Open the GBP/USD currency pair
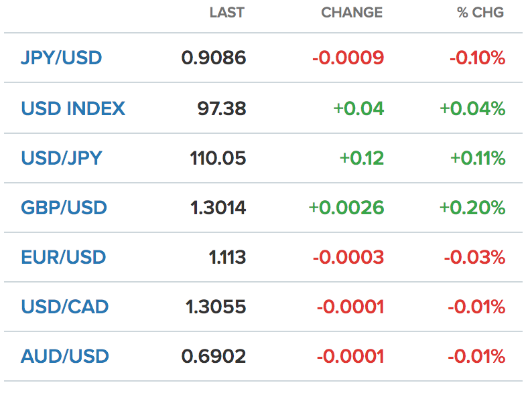Screen dimensions: 532x399 64,208
